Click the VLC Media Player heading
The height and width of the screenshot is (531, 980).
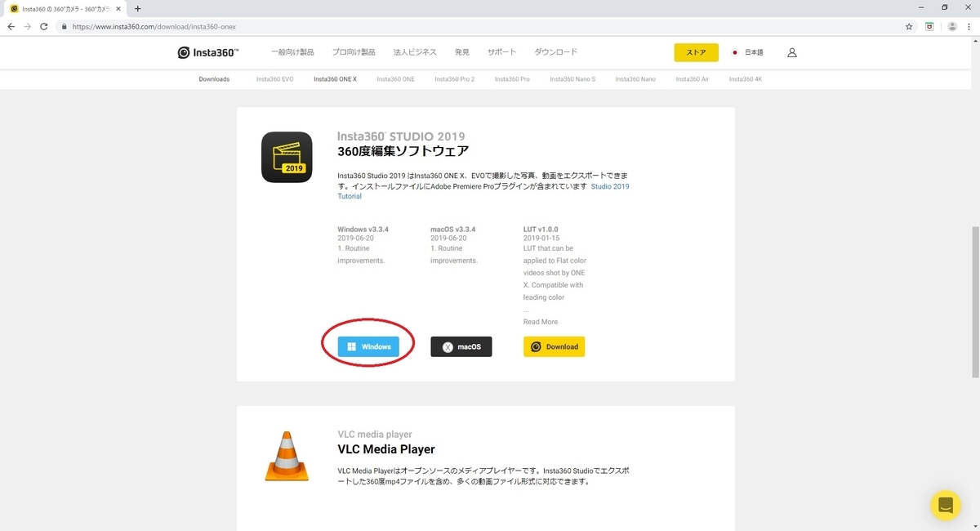pos(386,449)
